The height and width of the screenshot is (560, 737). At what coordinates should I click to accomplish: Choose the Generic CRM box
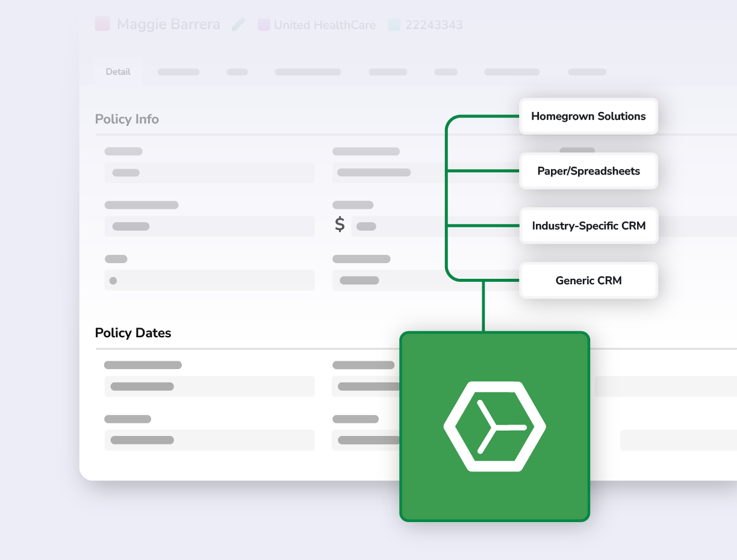pyautogui.click(x=588, y=281)
